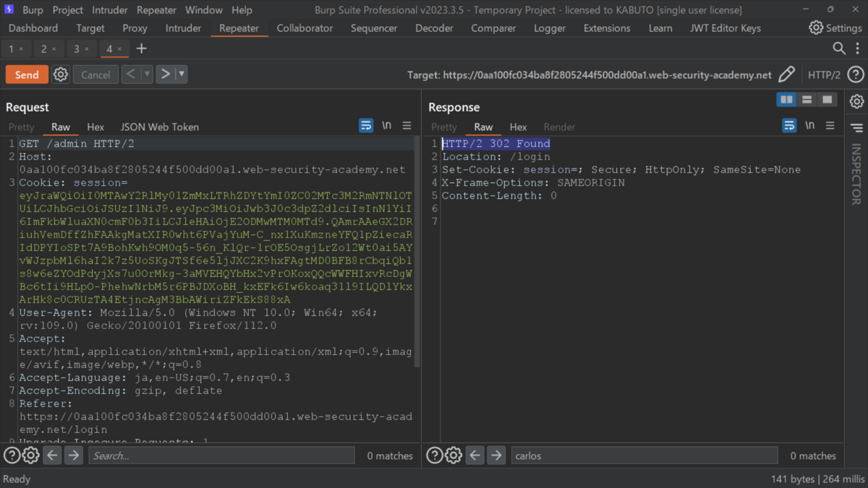
Task: Send the request with the Send button
Action: pyautogui.click(x=27, y=74)
